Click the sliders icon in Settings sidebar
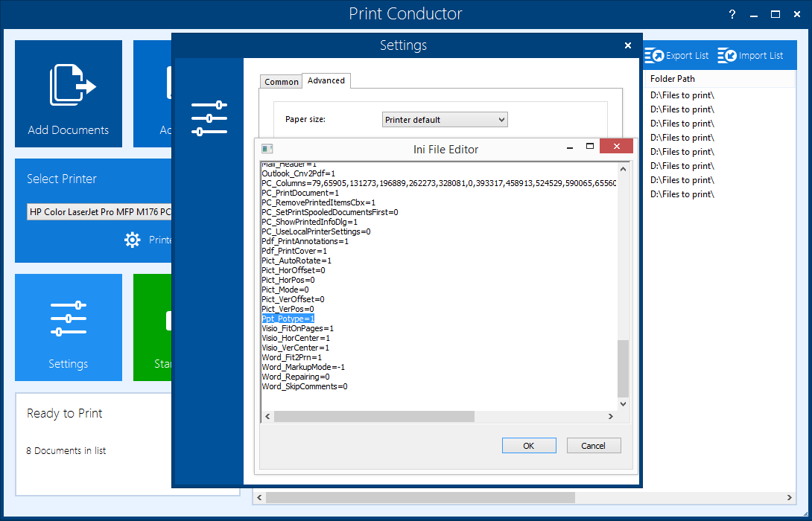The image size is (812, 521). 209,119
